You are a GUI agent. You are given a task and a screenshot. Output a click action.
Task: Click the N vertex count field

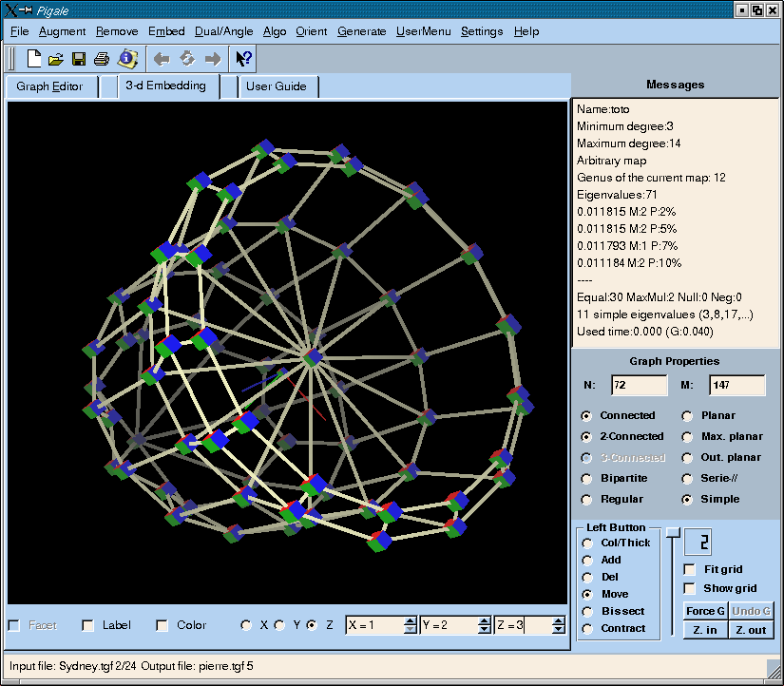coord(639,385)
